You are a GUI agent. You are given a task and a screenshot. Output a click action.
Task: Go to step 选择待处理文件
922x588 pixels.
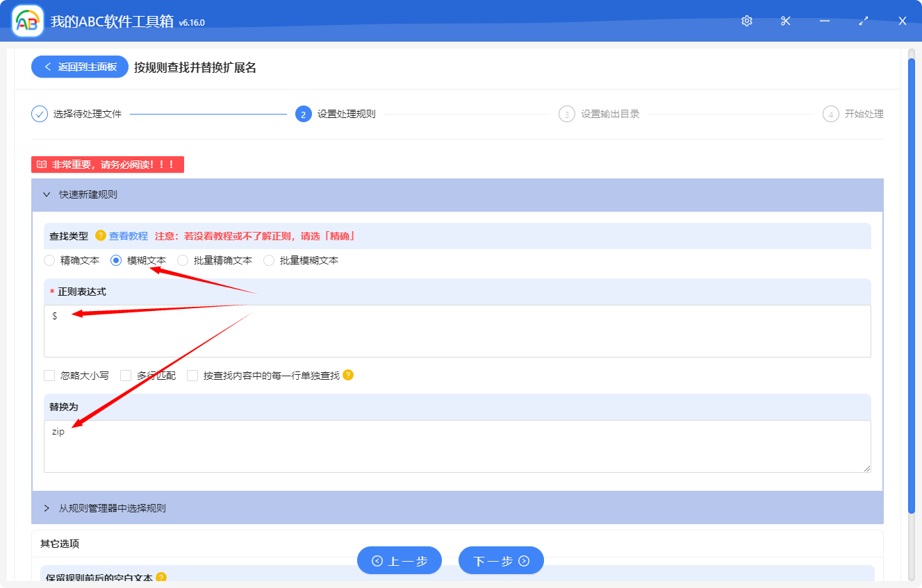(x=88, y=114)
